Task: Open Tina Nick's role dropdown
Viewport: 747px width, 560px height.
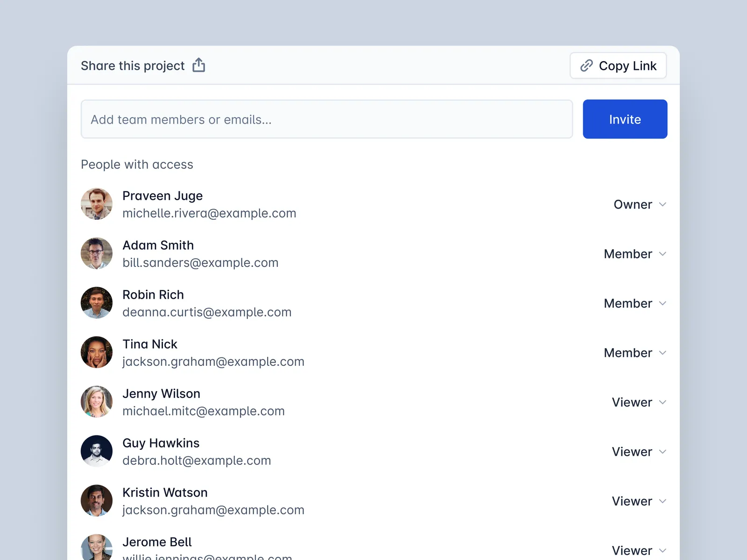Action: coord(634,353)
